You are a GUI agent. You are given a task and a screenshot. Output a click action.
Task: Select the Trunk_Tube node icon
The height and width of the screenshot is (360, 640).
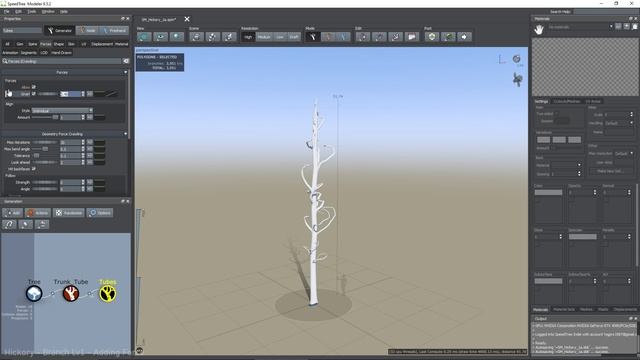(x=71, y=293)
